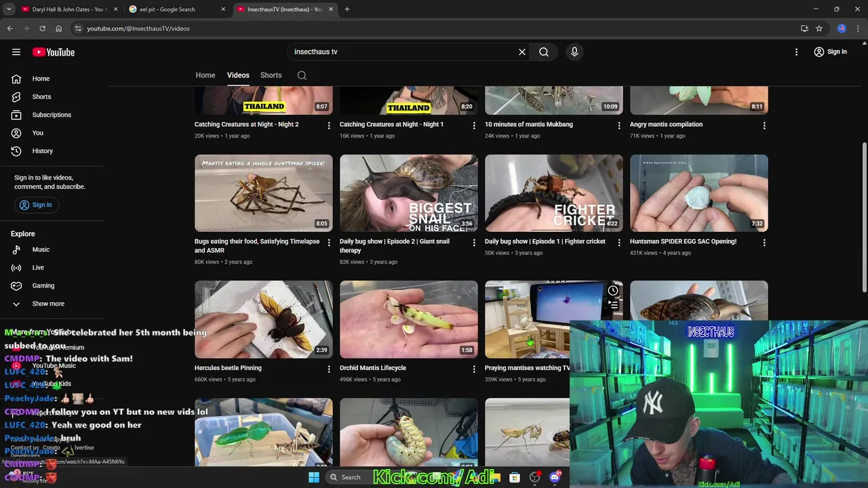Open options for Fighter cricket video

click(x=619, y=243)
